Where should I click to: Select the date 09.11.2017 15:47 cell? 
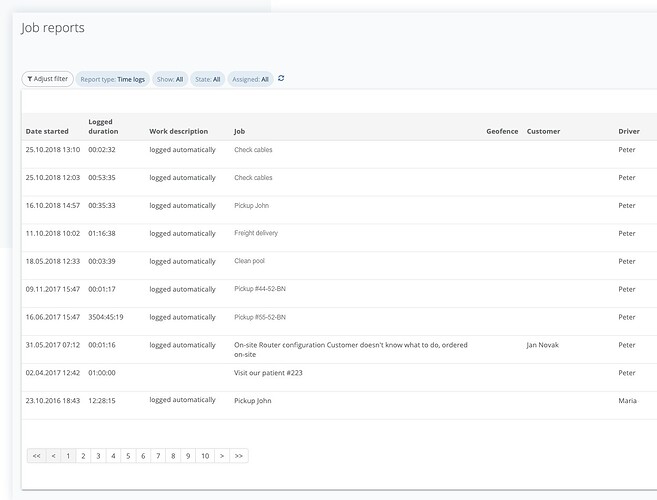pyautogui.click(x=52, y=289)
